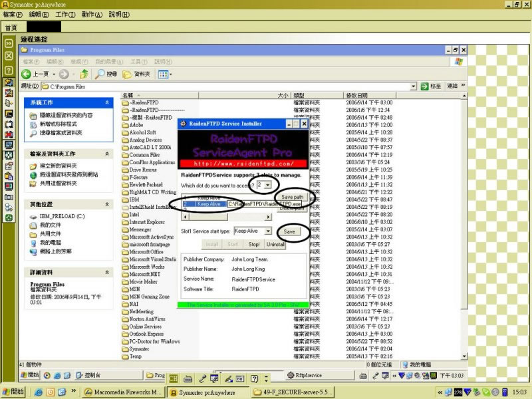Click the 名稱 column header
Viewport: 532px width, 399px height.
tap(160, 95)
